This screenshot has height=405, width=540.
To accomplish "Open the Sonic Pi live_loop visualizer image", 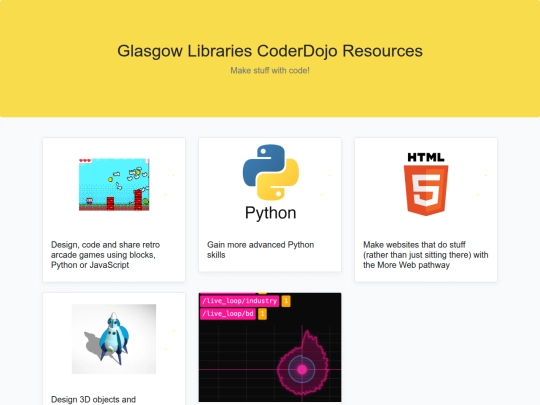I will pyautogui.click(x=270, y=347).
